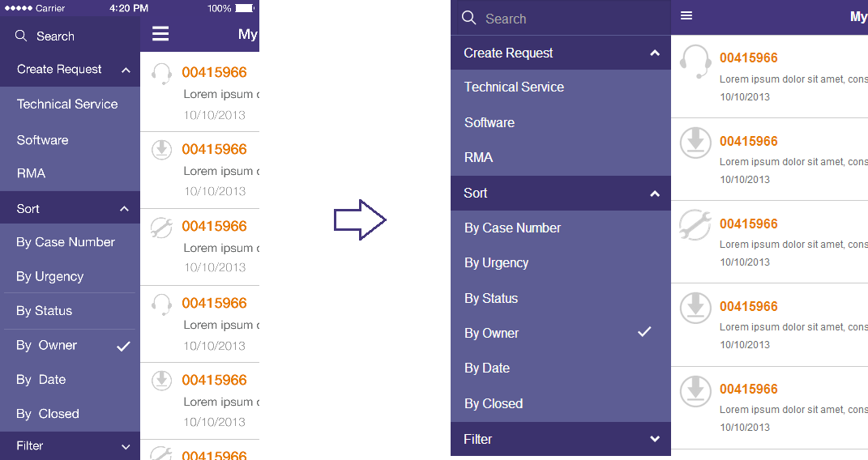The width and height of the screenshot is (868, 460).
Task: Click the wrench icon of the third case, left mockup
Action: click(x=161, y=228)
